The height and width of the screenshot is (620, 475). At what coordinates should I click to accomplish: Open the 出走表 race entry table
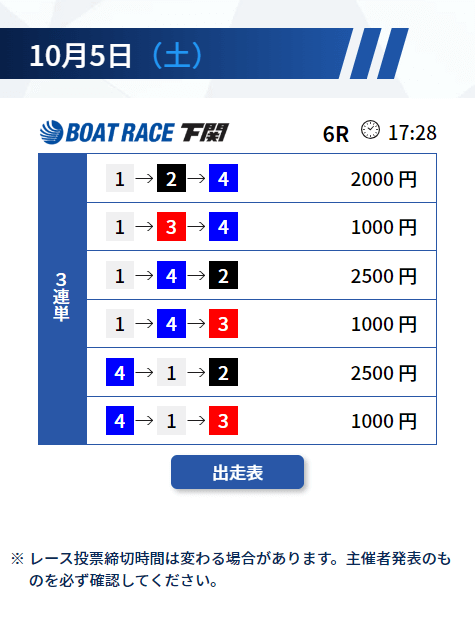coord(237,472)
